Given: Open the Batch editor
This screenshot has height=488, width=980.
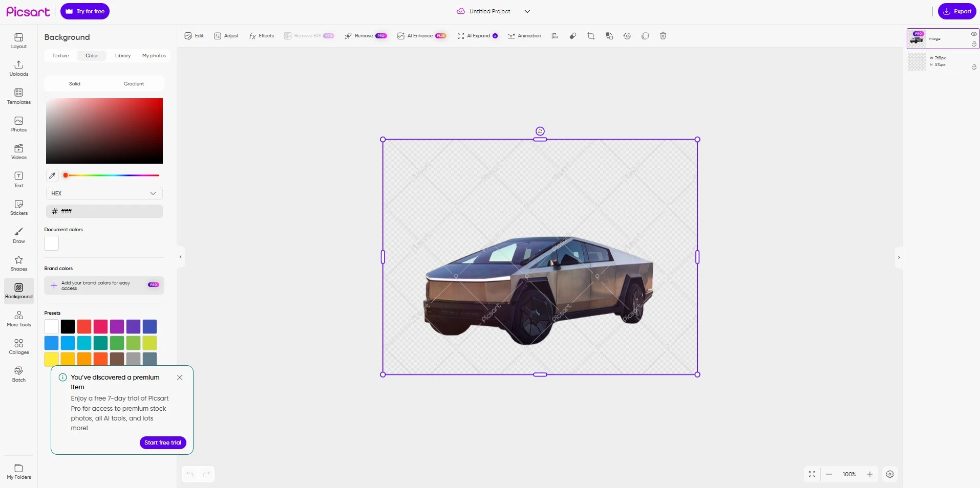Looking at the screenshot, I should coord(19,374).
